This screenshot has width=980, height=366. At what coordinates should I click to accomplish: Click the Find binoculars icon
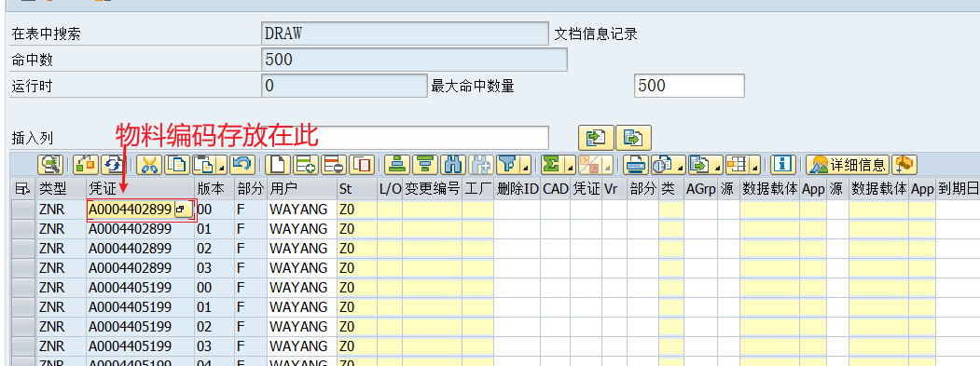pos(452,165)
